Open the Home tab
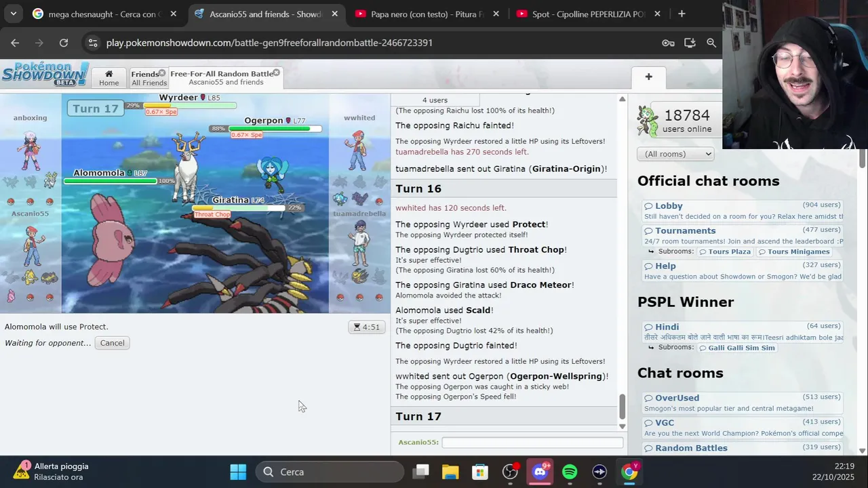This screenshot has width=868, height=488. pyautogui.click(x=108, y=78)
